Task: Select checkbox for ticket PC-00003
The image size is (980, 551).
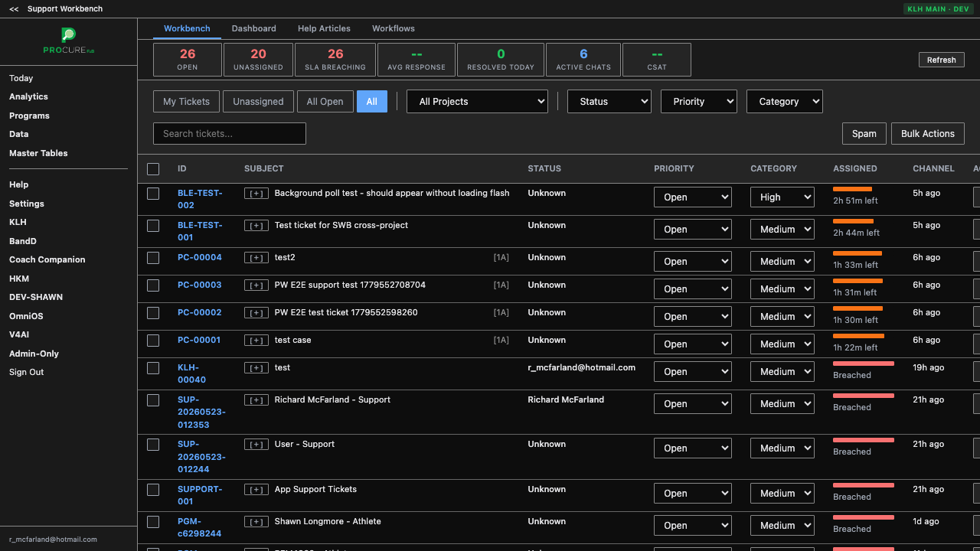Action: pyautogui.click(x=153, y=285)
